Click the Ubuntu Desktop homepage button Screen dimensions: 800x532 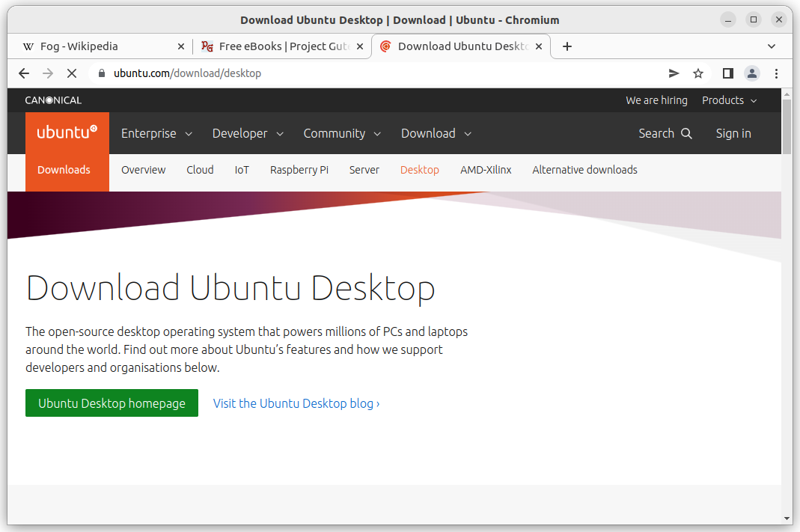pyautogui.click(x=111, y=403)
